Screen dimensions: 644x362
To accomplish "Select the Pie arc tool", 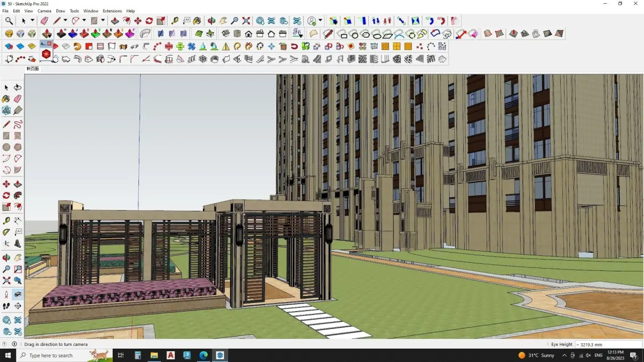I will pyautogui.click(x=18, y=169).
